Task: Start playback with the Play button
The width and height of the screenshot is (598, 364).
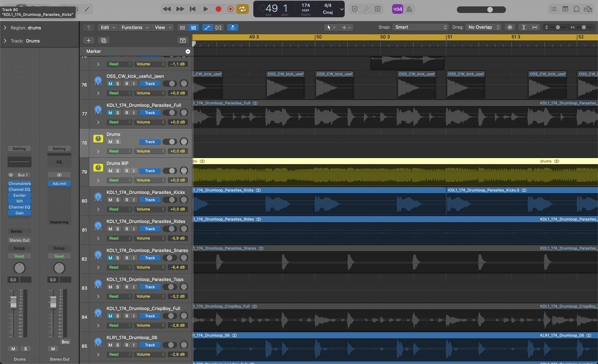Action: (x=206, y=9)
